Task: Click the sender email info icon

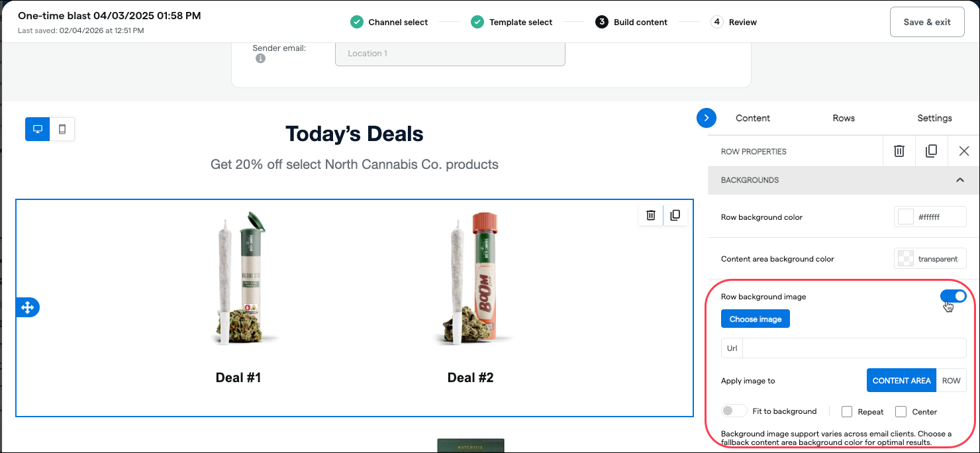Action: click(x=261, y=59)
